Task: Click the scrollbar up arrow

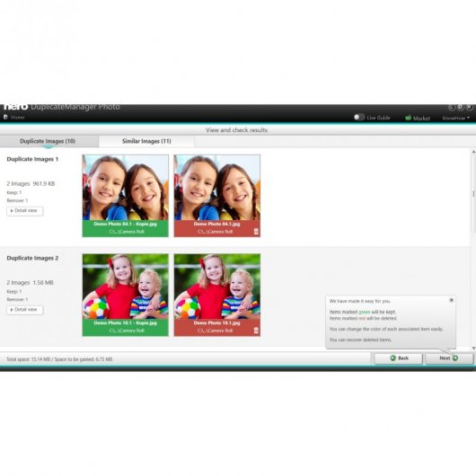Action: click(473, 151)
